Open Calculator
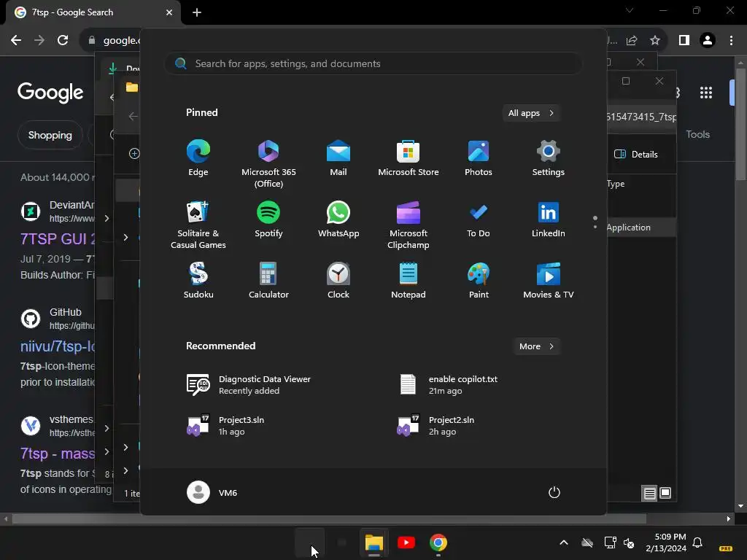747x560 pixels. [x=268, y=281]
